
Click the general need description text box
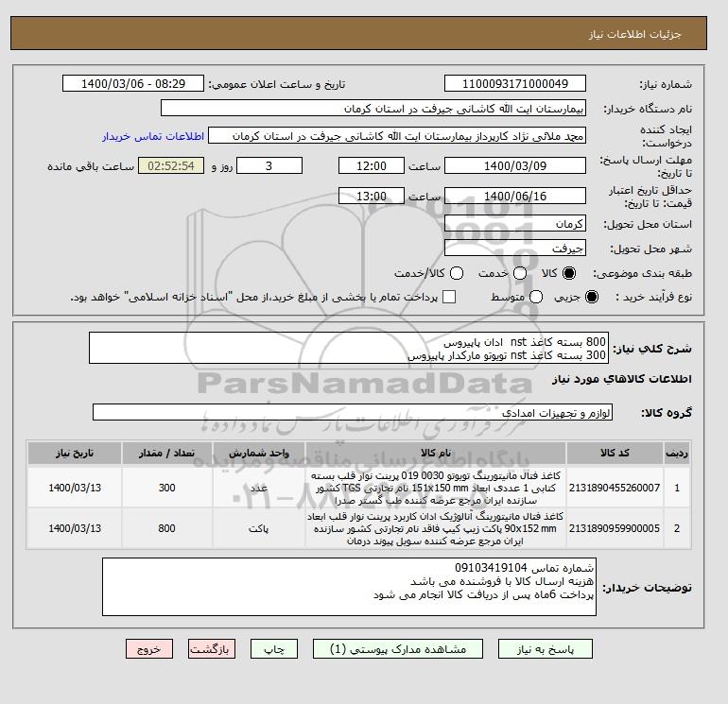[x=349, y=348]
